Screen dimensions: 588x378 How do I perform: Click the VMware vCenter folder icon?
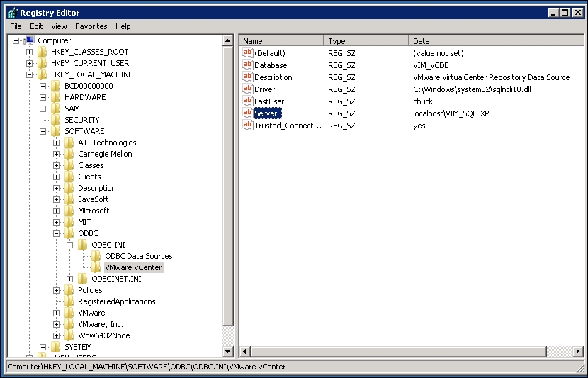pyautogui.click(x=96, y=267)
